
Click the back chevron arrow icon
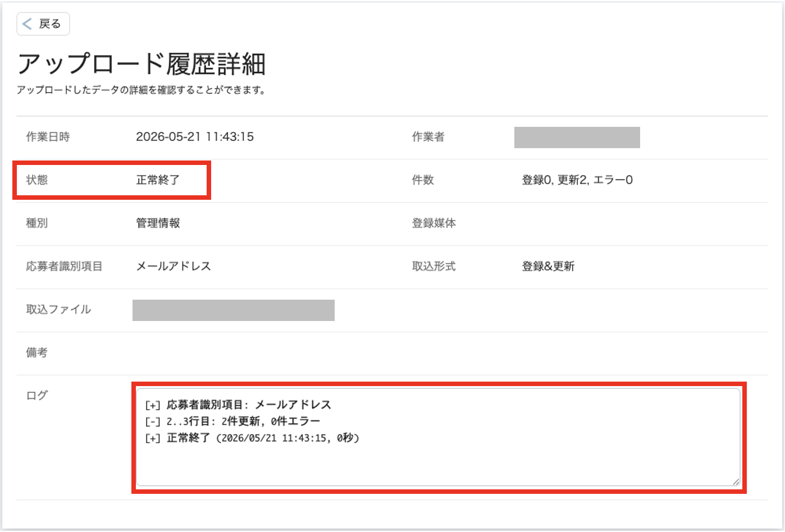27,24
